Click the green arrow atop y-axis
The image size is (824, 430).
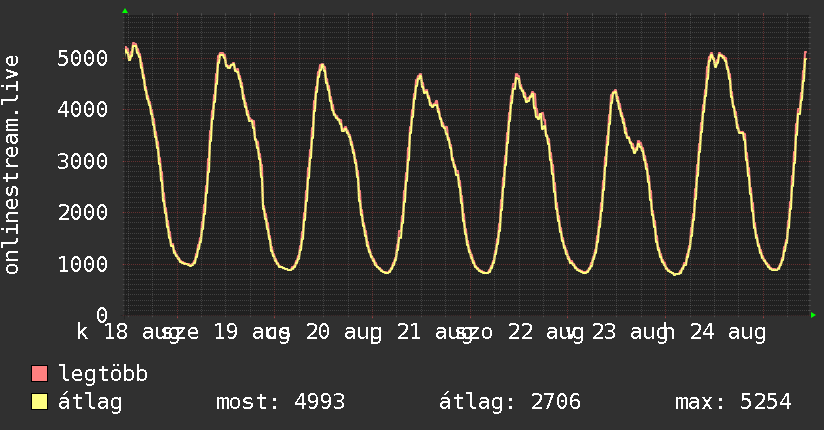point(125,11)
